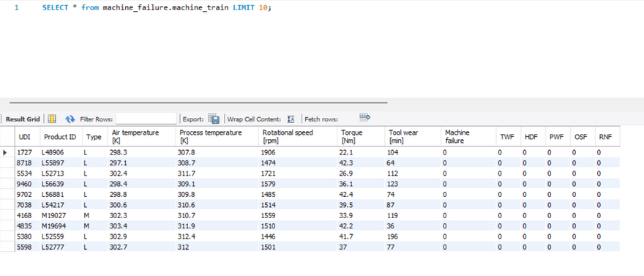Select the cell with UDI 8718
The width and height of the screenshot is (644, 276).
point(27,163)
